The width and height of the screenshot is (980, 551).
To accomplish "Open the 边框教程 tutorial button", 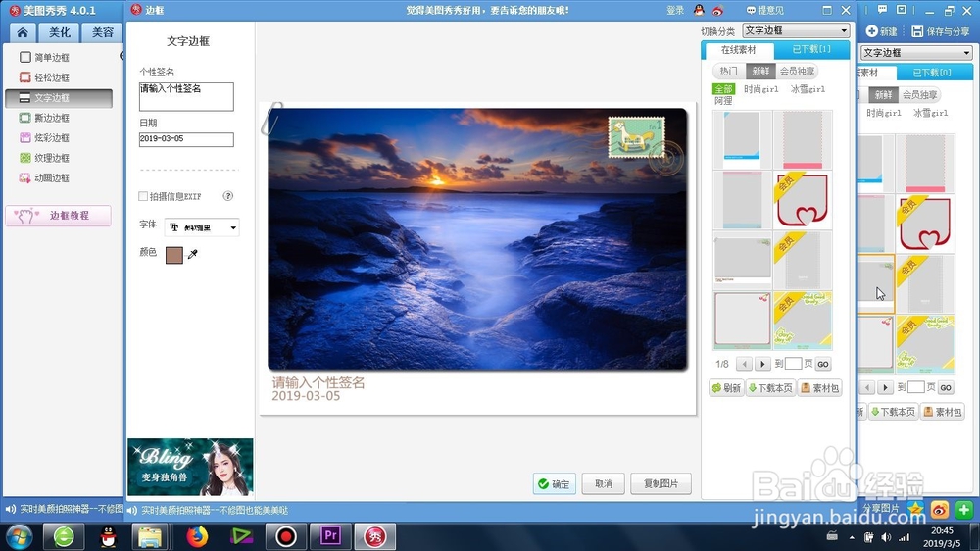I will coord(59,216).
